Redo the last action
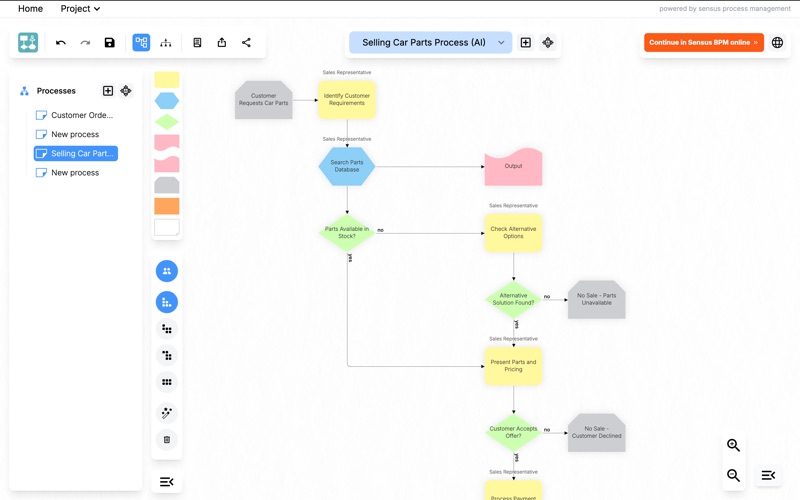Image resolution: width=800 pixels, height=500 pixels. pyautogui.click(x=85, y=42)
